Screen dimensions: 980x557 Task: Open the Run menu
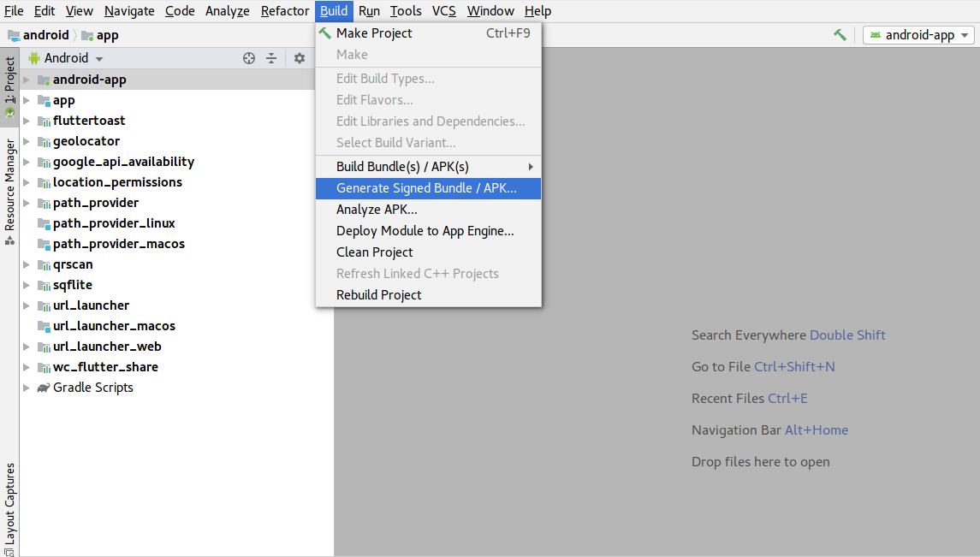(369, 11)
